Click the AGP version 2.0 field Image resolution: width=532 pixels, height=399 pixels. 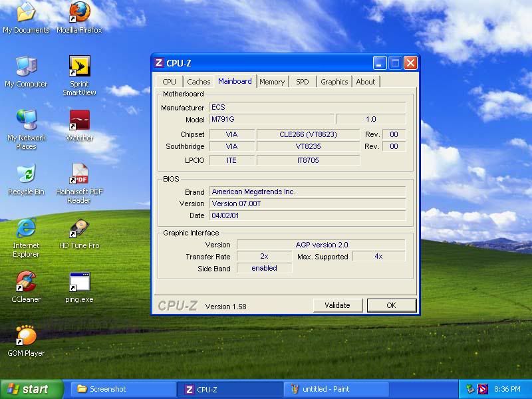[x=321, y=245]
